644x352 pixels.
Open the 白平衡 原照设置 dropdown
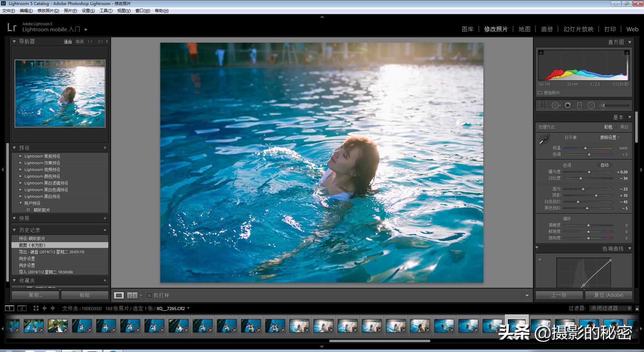point(610,137)
